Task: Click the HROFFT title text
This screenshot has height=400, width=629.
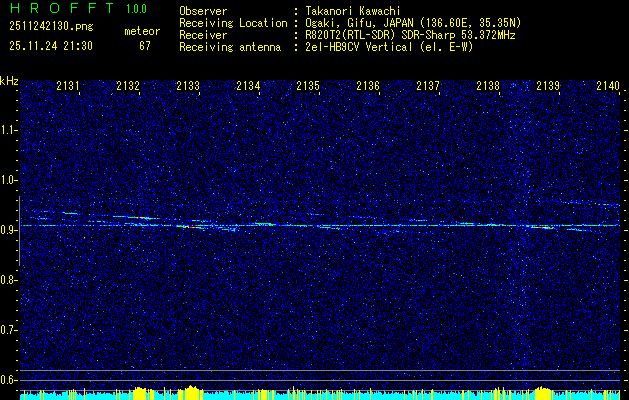Action: [x=62, y=8]
